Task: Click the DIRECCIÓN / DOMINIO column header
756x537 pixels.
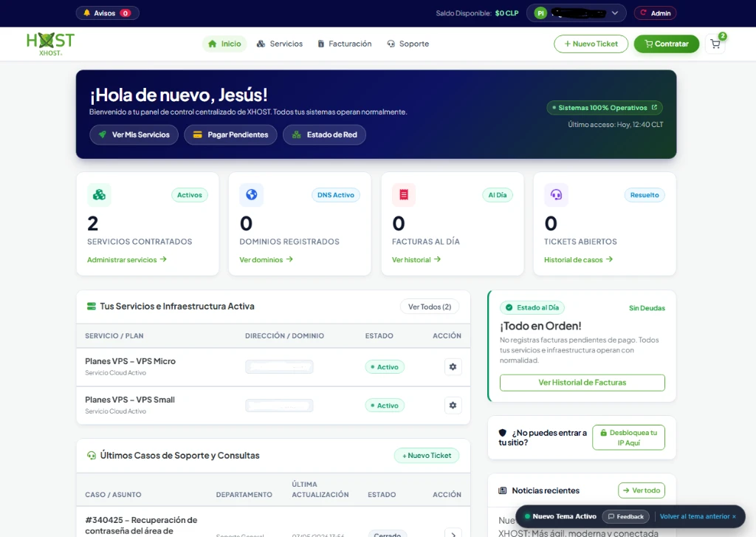Action: click(284, 336)
